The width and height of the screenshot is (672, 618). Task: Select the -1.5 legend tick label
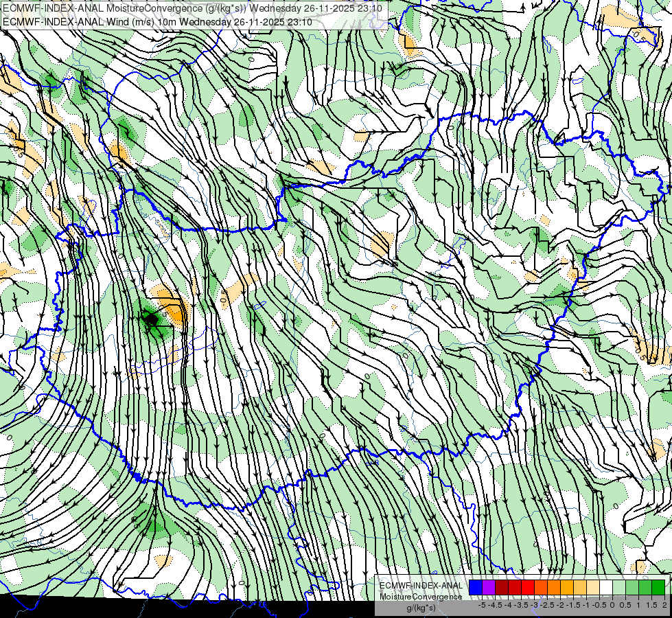click(573, 605)
